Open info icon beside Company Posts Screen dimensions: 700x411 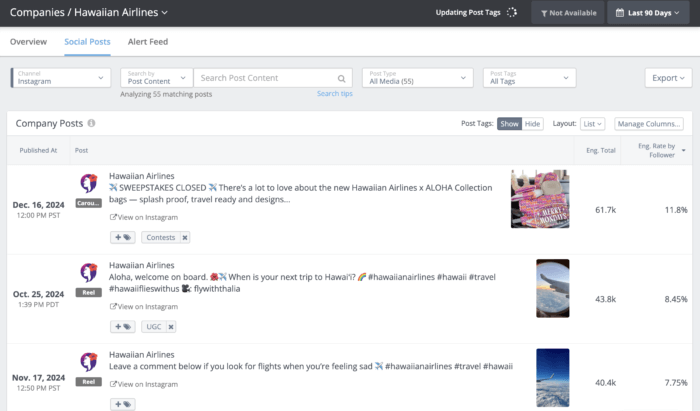tap(91, 123)
